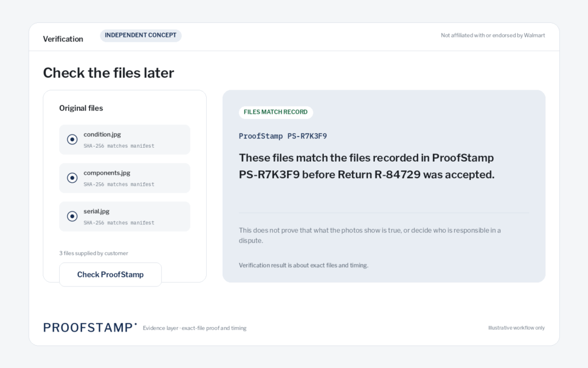Image resolution: width=588 pixels, height=368 pixels.
Task: Click the Illustrative workflow only footer note
Action: click(516, 328)
